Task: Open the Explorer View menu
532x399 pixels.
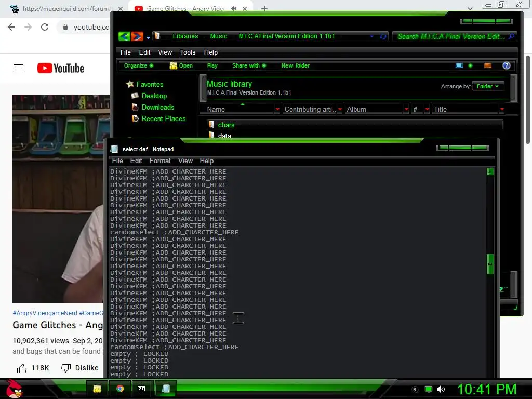Action: tap(165, 52)
